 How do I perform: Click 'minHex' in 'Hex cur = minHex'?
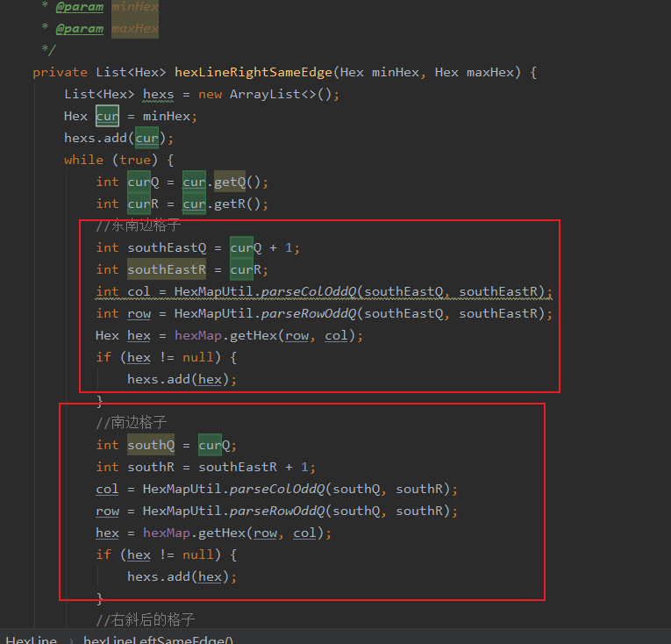pyautogui.click(x=167, y=116)
